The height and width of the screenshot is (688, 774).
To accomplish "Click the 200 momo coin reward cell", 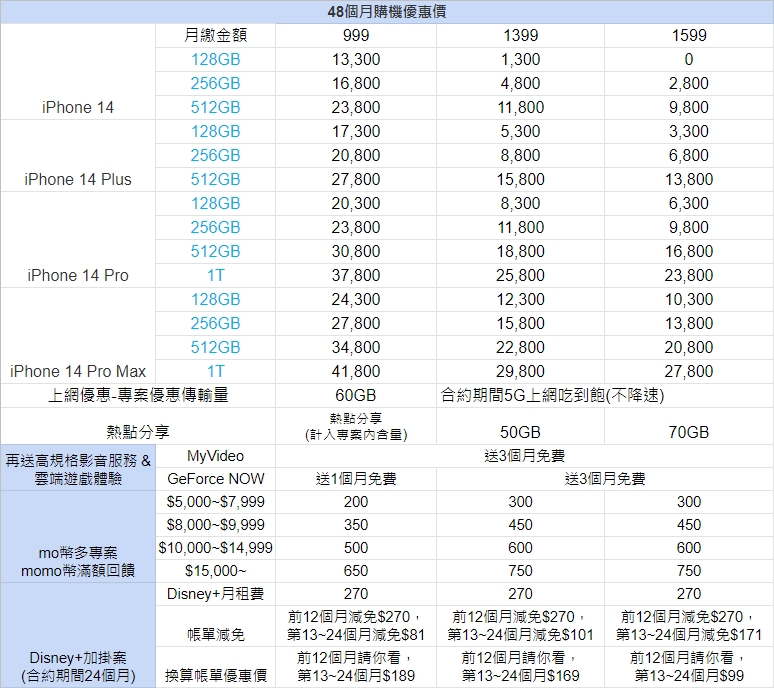I will pyautogui.click(x=356, y=502).
